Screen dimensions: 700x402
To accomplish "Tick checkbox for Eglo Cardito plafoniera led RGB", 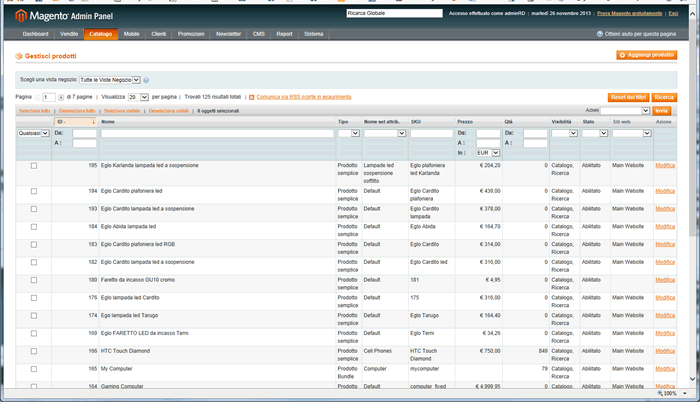I will (x=34, y=245).
